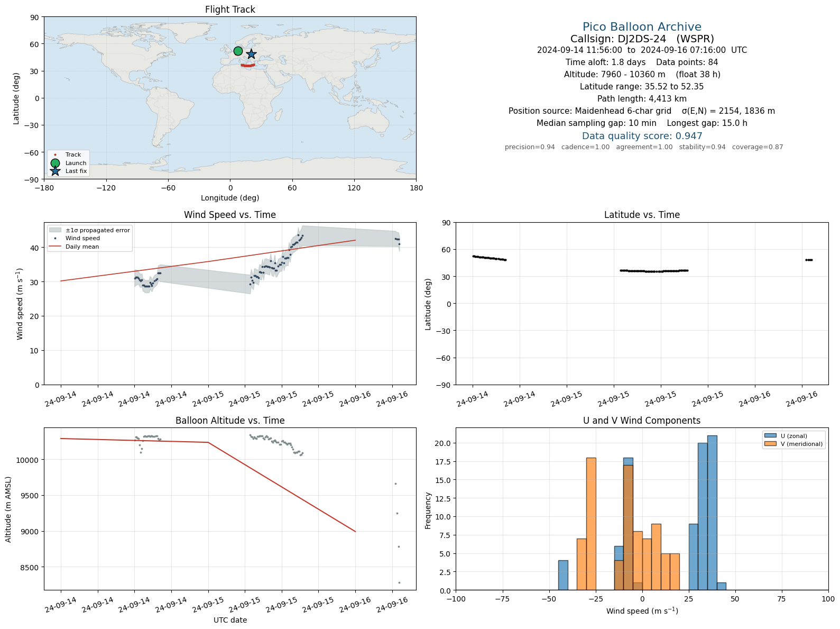840x629 pixels.
Task: Click the "Balloon Altitude vs. Time" title
Action: 230,421
